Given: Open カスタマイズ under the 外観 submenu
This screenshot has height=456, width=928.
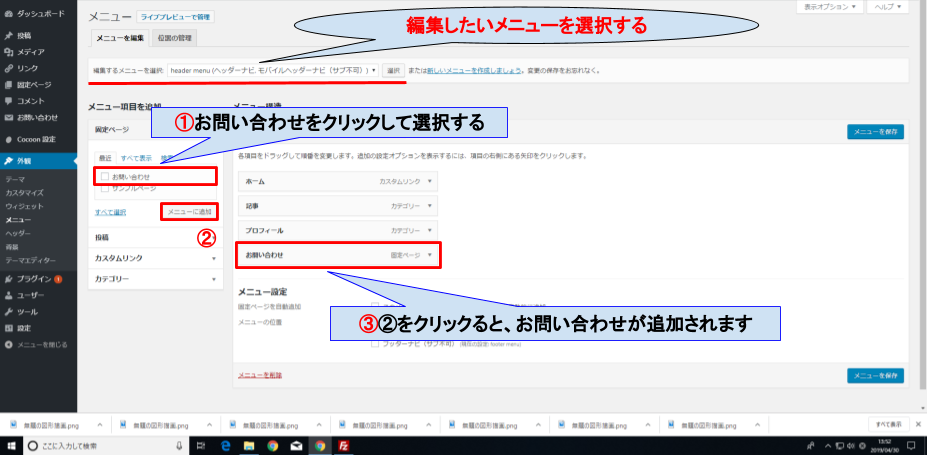Looking at the screenshot, I should tap(24, 192).
